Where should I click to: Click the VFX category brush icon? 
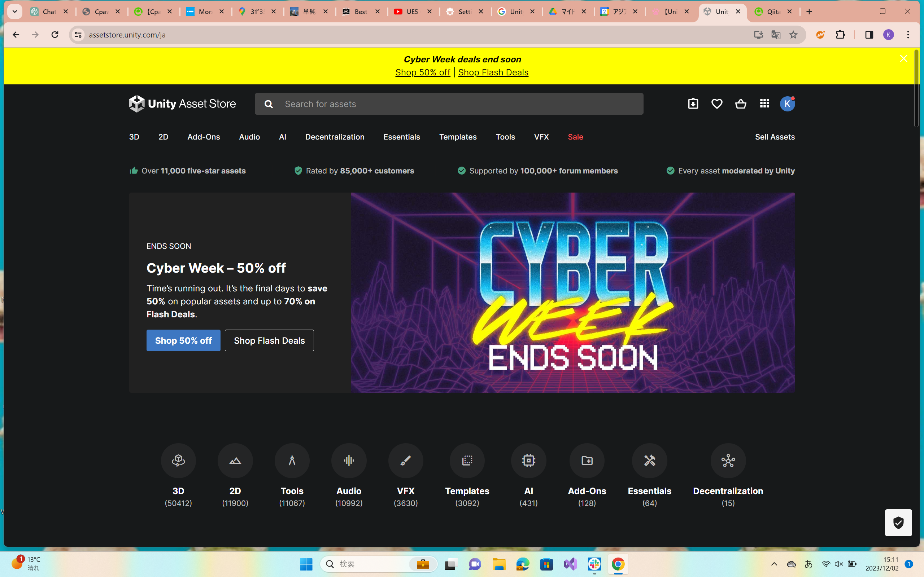coord(405,461)
